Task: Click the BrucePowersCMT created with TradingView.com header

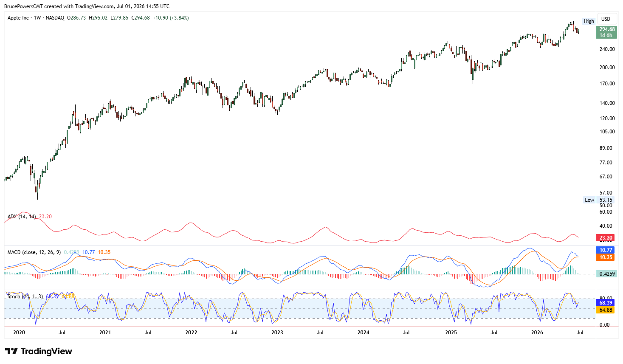Action: [87, 6]
